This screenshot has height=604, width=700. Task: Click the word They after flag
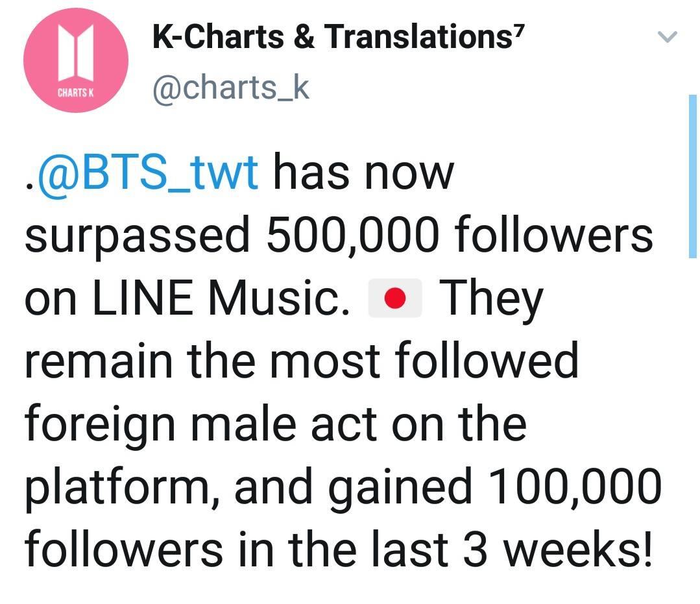pos(492,299)
